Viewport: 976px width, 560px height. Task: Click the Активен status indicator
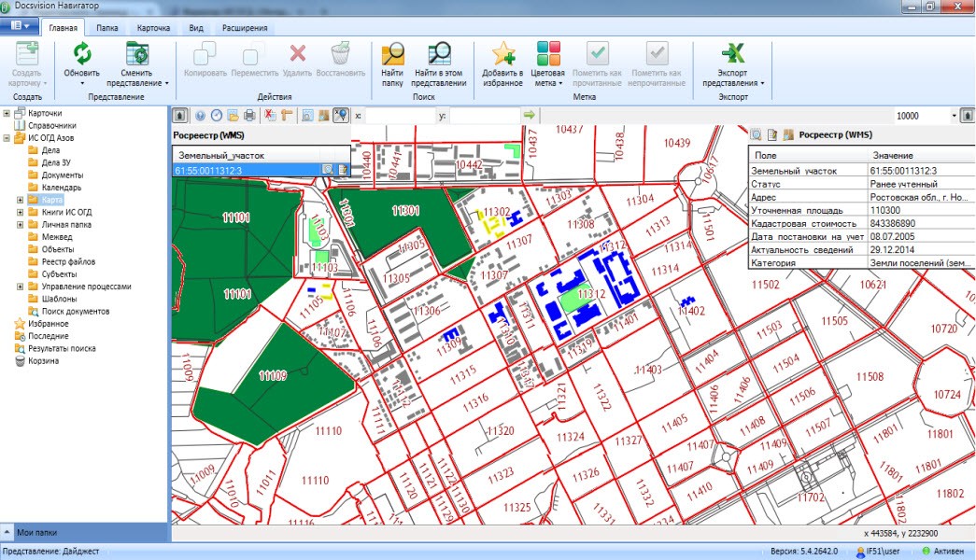pos(943,552)
